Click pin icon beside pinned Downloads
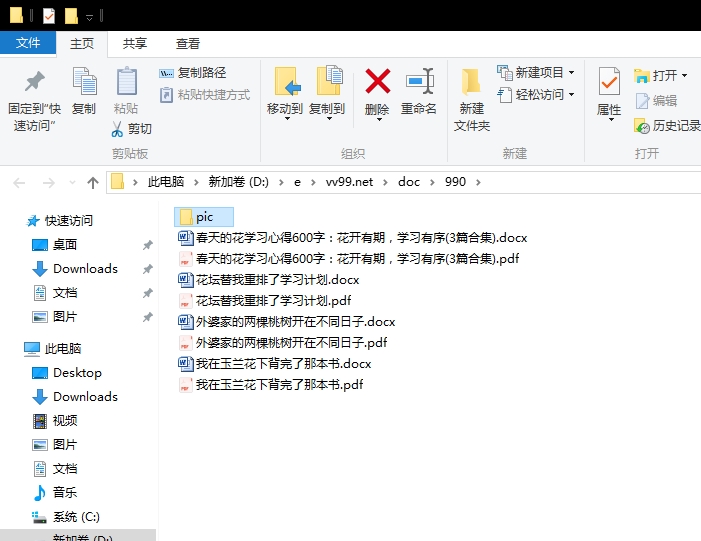The image size is (701, 541). tap(148, 269)
